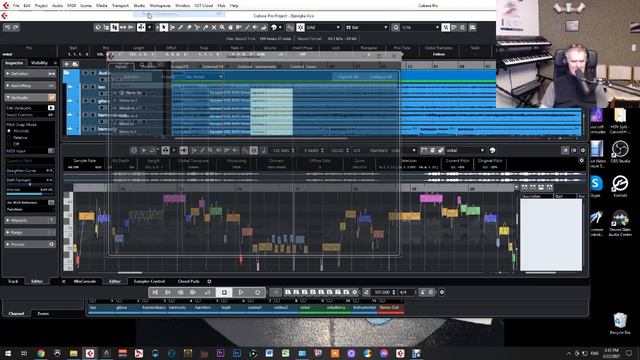Expand the Definition inspector section
640x360 pixels.
pos(29,74)
